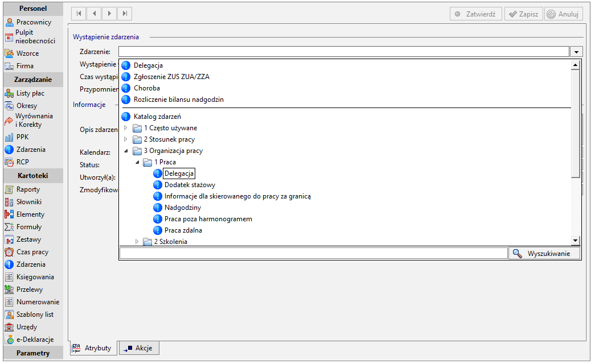Go to the first record
Viewport: 595px width, 364px height.
tap(79, 14)
